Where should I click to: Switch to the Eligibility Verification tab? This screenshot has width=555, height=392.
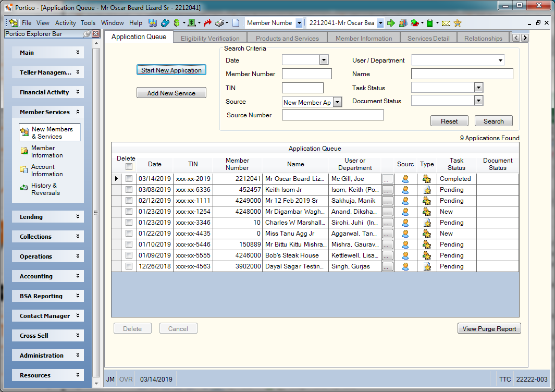(210, 38)
